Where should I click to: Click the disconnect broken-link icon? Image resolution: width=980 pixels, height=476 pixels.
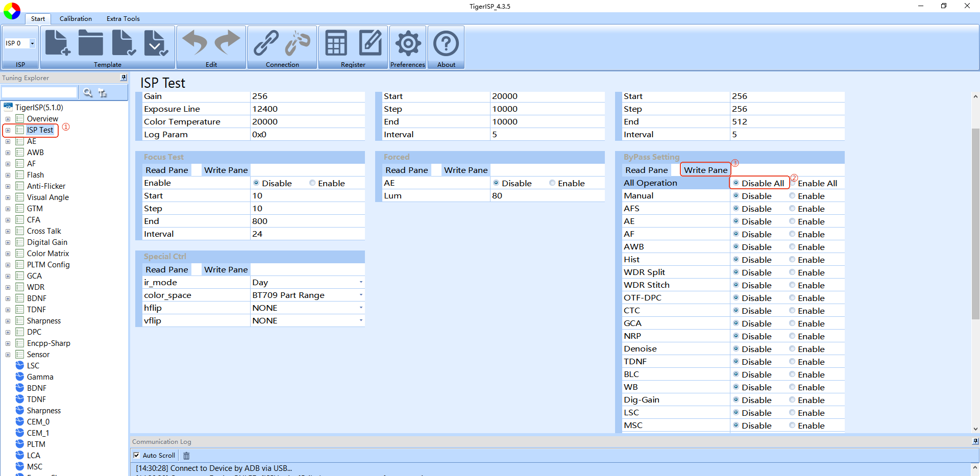point(298,43)
